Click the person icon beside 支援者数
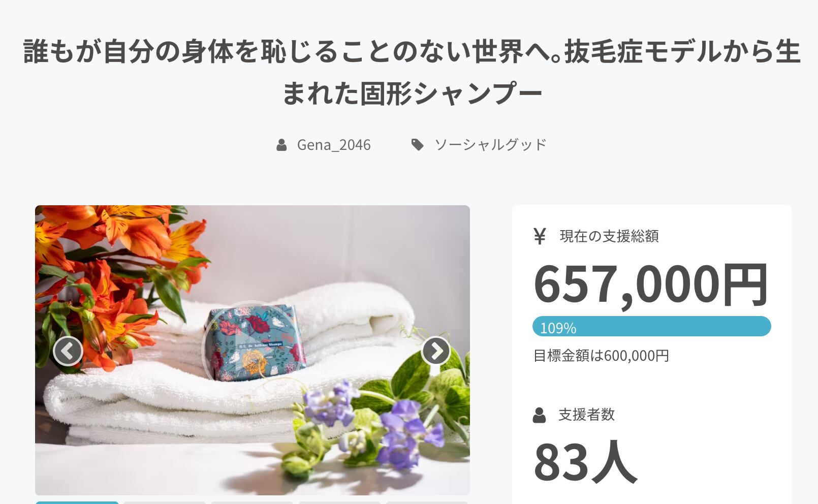Screen dimensions: 818x504 click(x=539, y=415)
